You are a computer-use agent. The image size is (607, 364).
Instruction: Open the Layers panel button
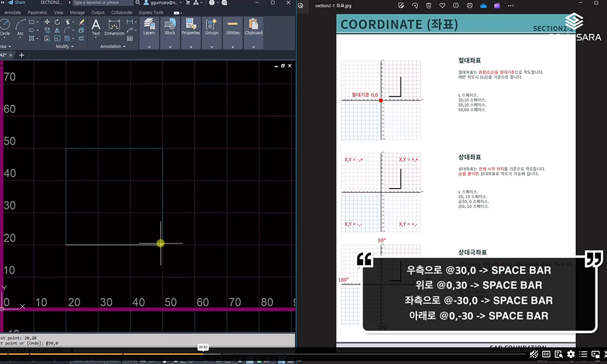149,26
